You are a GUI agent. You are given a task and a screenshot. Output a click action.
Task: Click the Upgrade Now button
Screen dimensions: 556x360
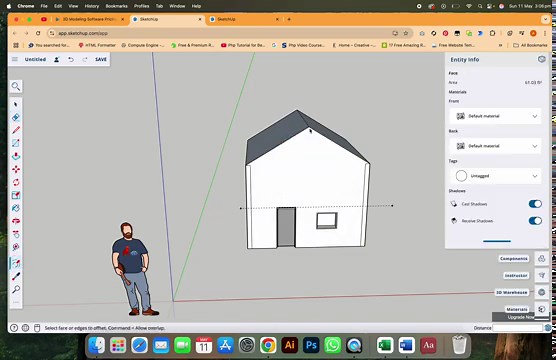pyautogui.click(x=521, y=317)
